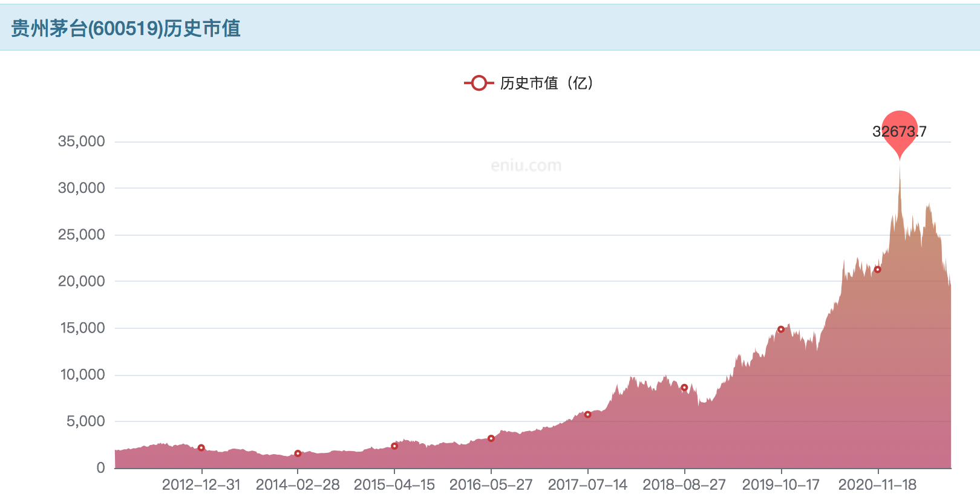Click the 2012-12-31 x-axis label
Viewport: 980px width, 497px height.
coord(201,485)
